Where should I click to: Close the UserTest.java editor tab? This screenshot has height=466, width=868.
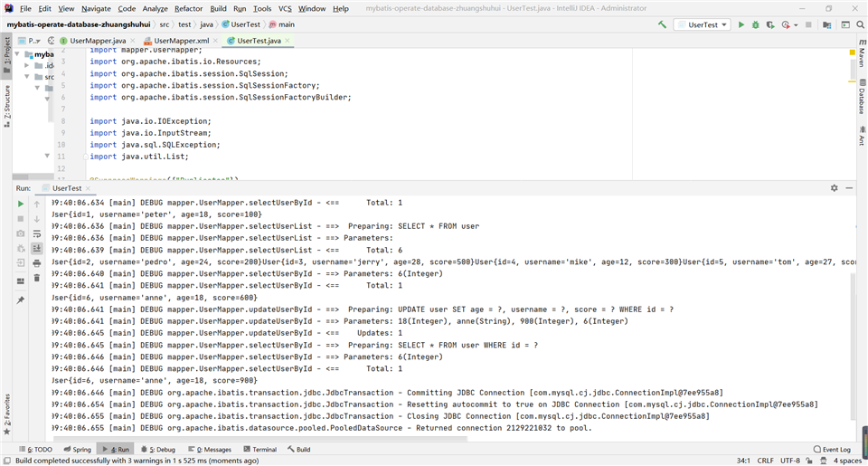[x=288, y=41]
